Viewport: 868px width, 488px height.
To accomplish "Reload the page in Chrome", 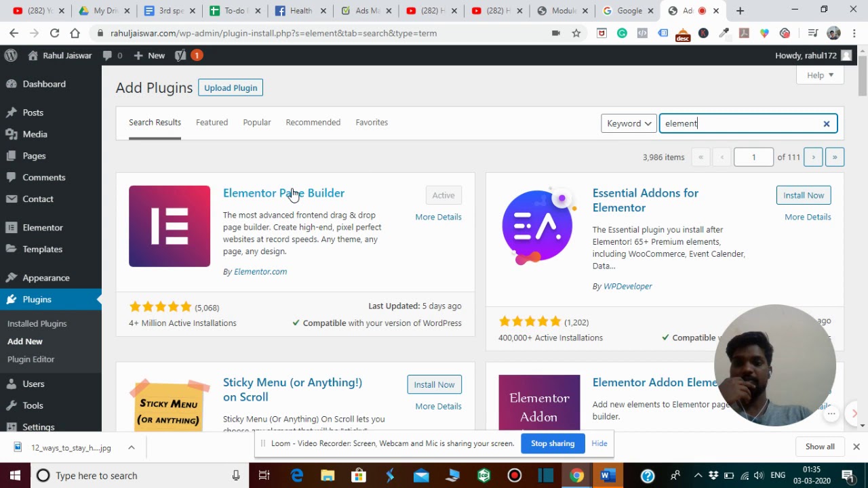I will coord(54,33).
